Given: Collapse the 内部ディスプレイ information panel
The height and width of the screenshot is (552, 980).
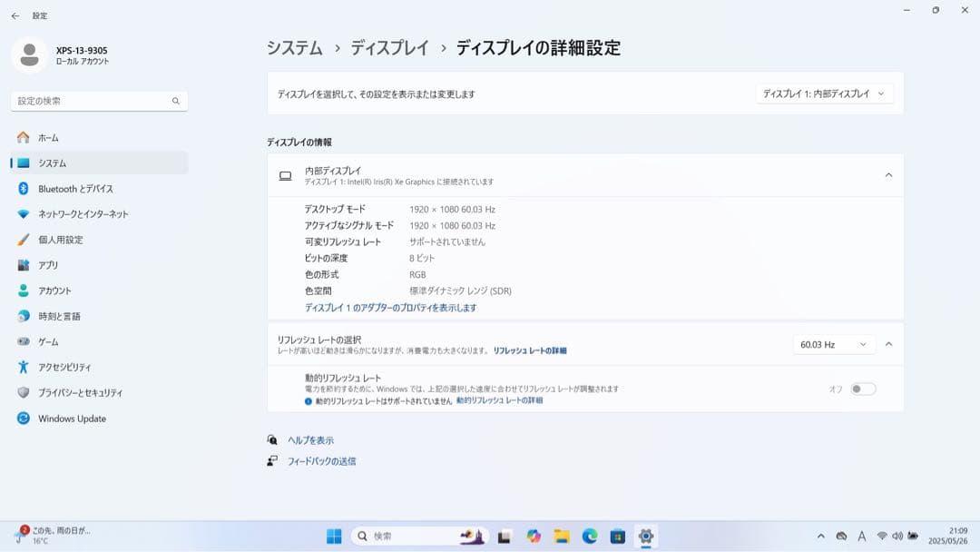Looking at the screenshot, I should pyautogui.click(x=888, y=174).
